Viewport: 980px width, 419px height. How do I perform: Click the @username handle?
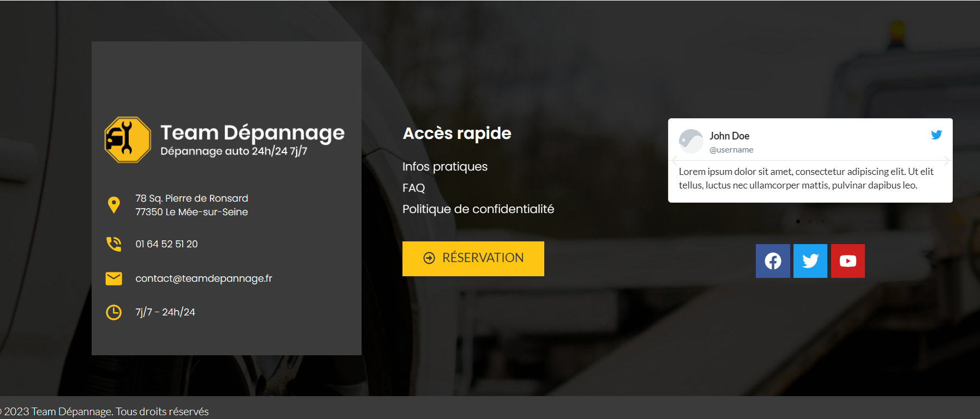(731, 150)
